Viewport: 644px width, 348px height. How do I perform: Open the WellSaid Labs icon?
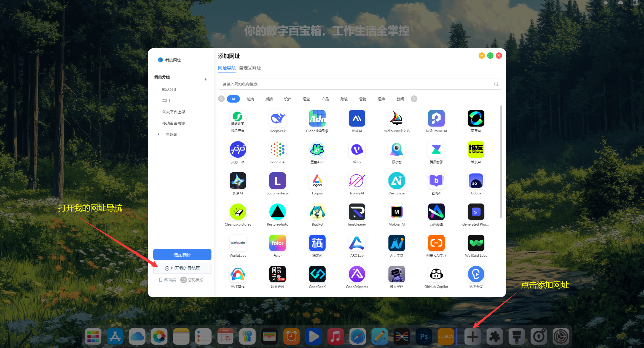(x=476, y=243)
